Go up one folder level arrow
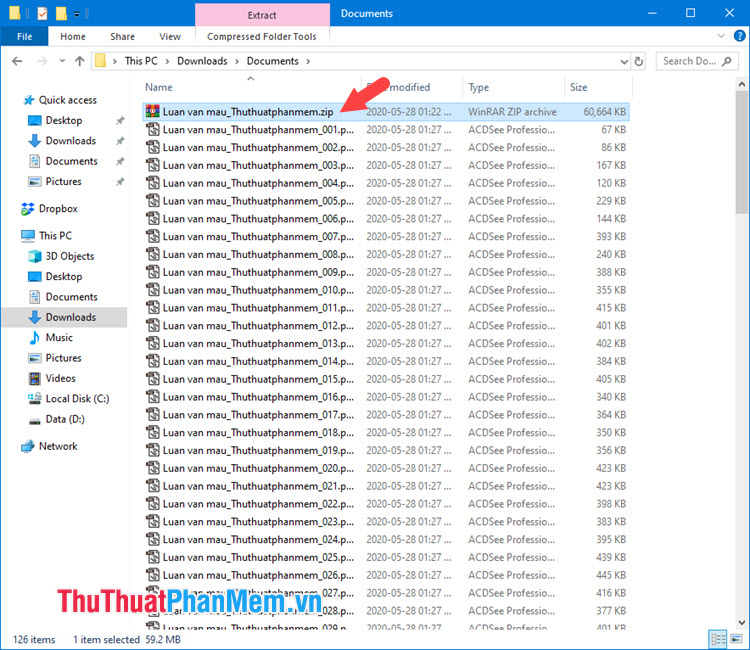This screenshot has width=750, height=650. 80,61
